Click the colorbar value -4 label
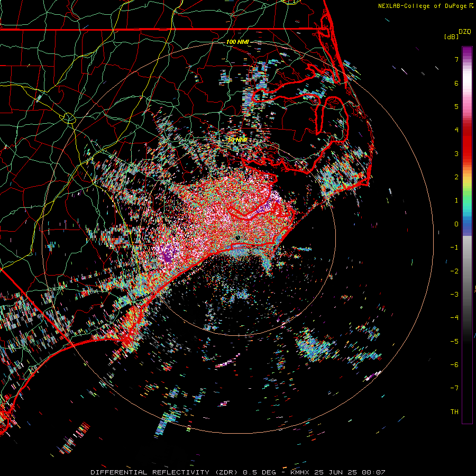The height and width of the screenshot is (476, 476). (x=454, y=318)
